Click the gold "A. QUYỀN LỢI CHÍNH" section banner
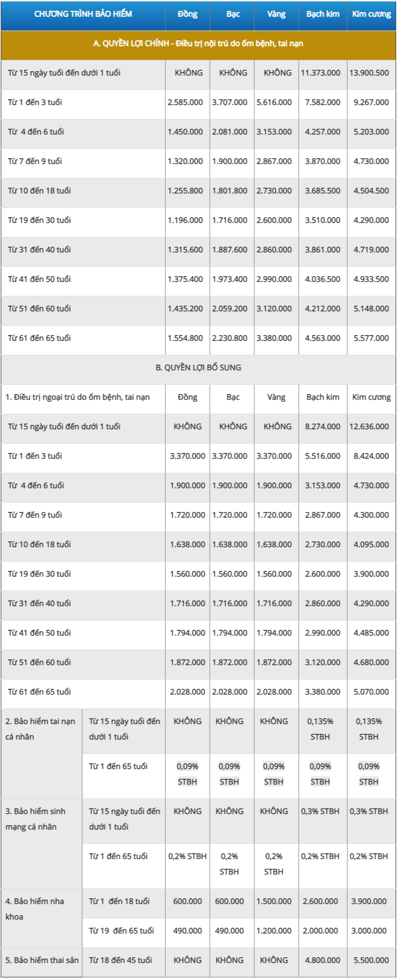The height and width of the screenshot is (980, 400). [198, 44]
